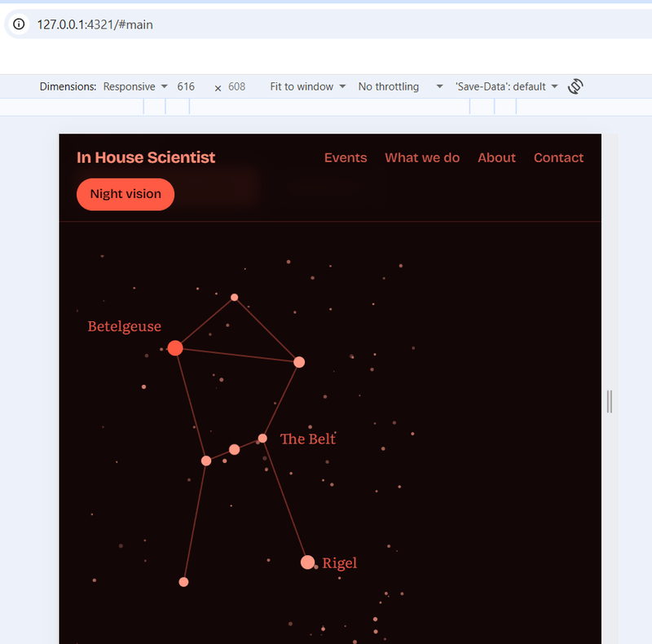Open the Dimensions Responsive dropdown
Image resolution: width=652 pixels, height=644 pixels.
(135, 86)
